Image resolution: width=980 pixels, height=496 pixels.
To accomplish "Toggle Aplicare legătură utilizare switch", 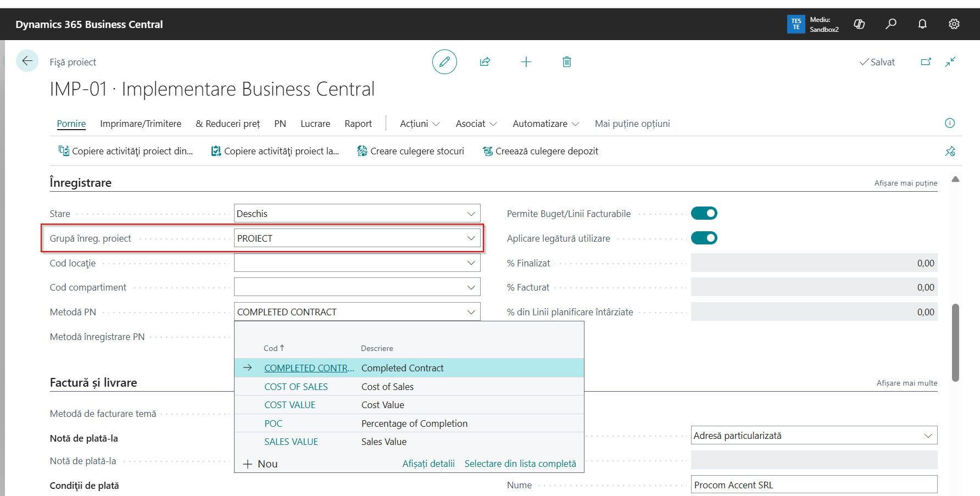I will pos(704,238).
